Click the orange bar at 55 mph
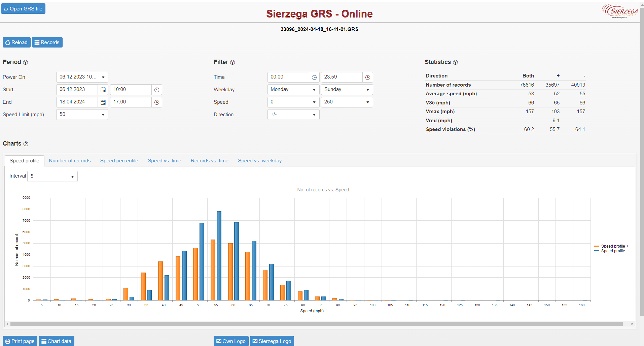Viewport: 644px width, 346px height. coord(213,270)
